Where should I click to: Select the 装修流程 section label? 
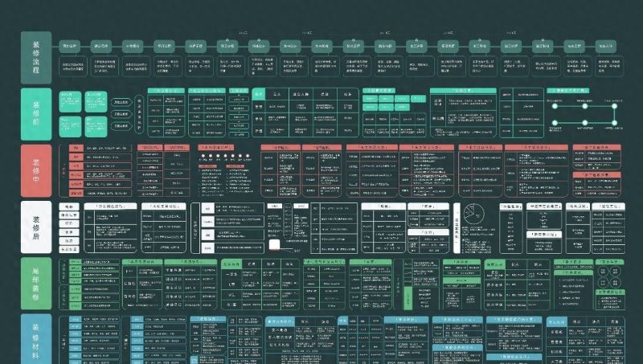(36, 57)
